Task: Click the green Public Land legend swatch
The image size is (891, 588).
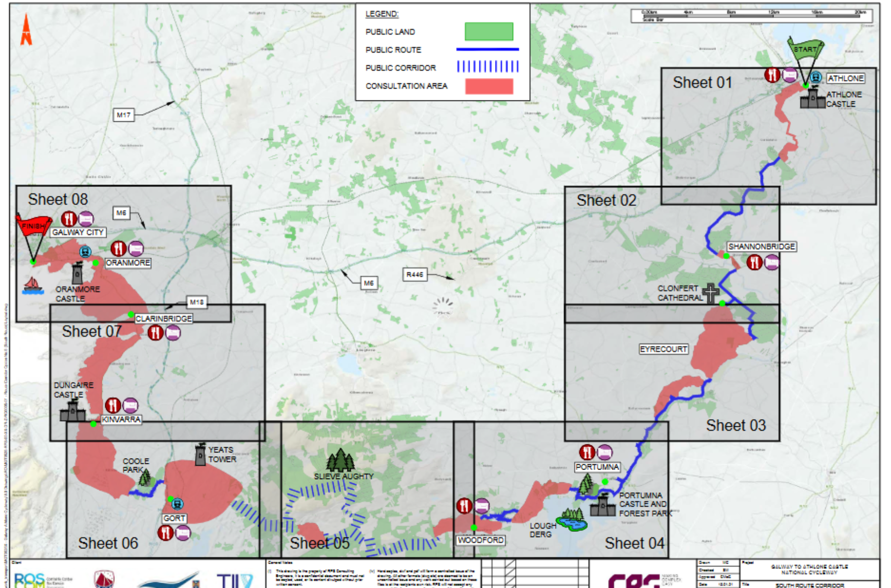Action: [x=489, y=31]
